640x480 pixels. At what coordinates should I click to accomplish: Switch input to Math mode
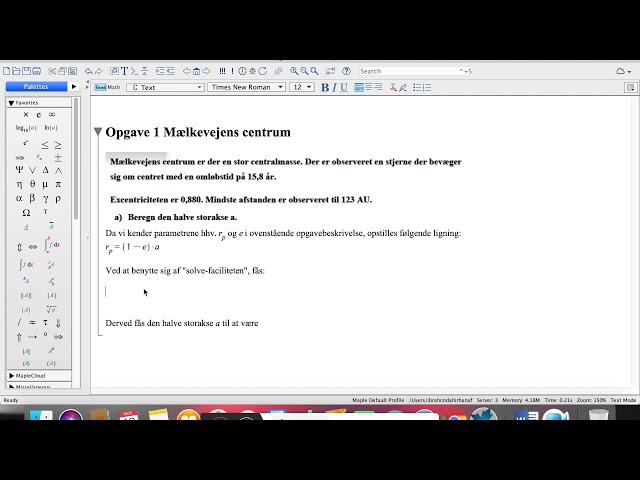pos(114,87)
